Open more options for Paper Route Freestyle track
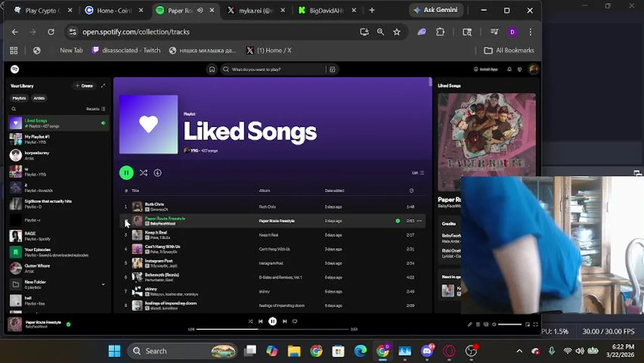The image size is (644, 363). (x=419, y=221)
